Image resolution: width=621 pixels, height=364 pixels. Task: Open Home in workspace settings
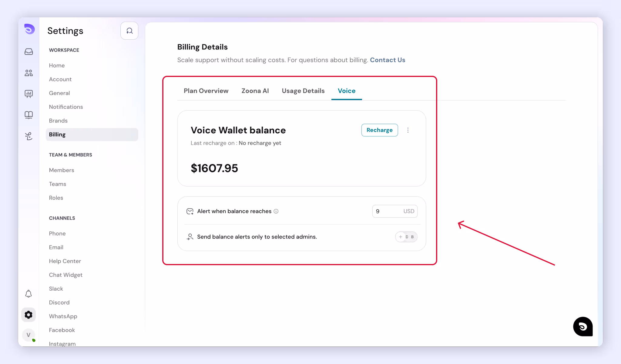(57, 65)
